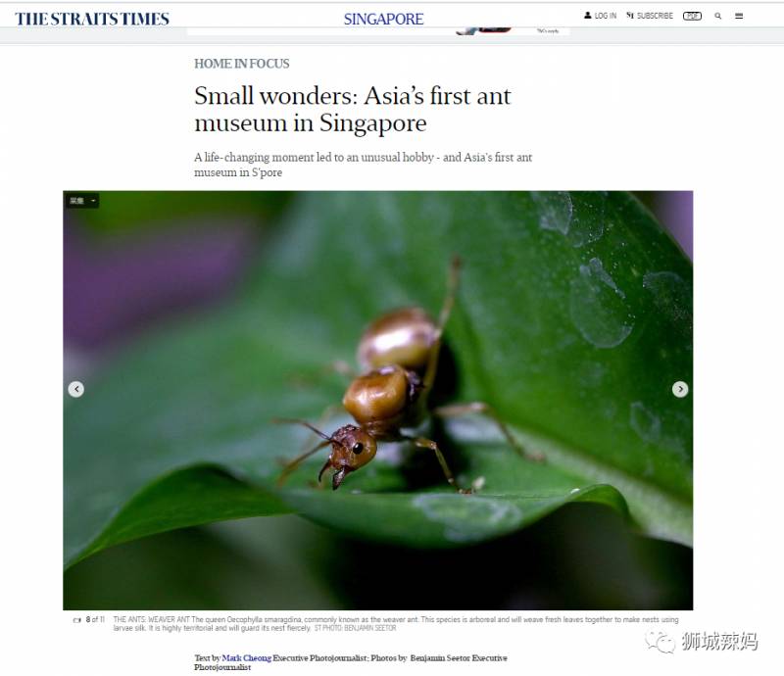
Task: Open the search magnifier icon
Action: (718, 16)
